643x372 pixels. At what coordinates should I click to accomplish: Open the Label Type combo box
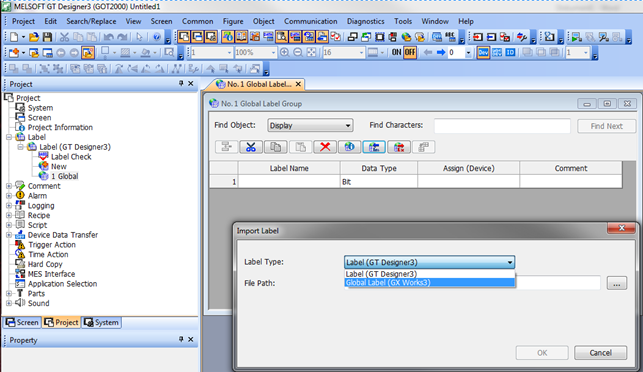pos(429,262)
